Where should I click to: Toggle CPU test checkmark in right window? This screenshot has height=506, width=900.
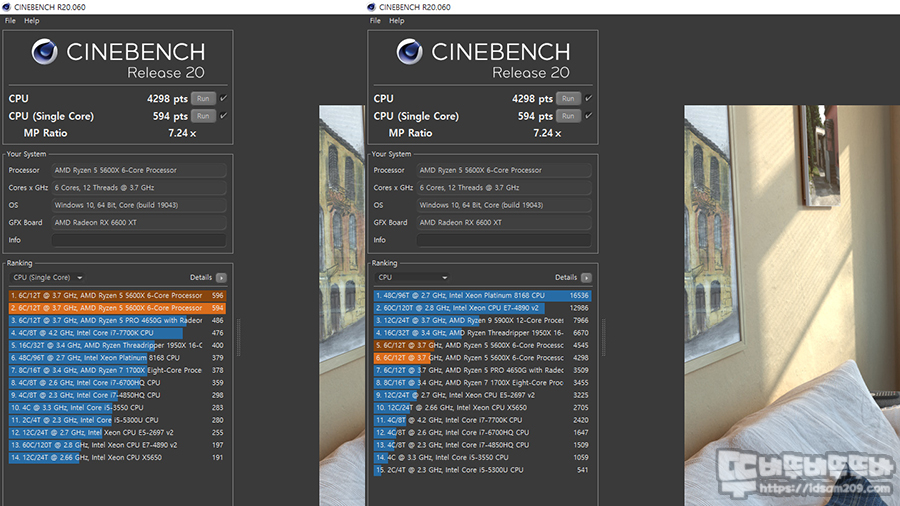pos(588,98)
